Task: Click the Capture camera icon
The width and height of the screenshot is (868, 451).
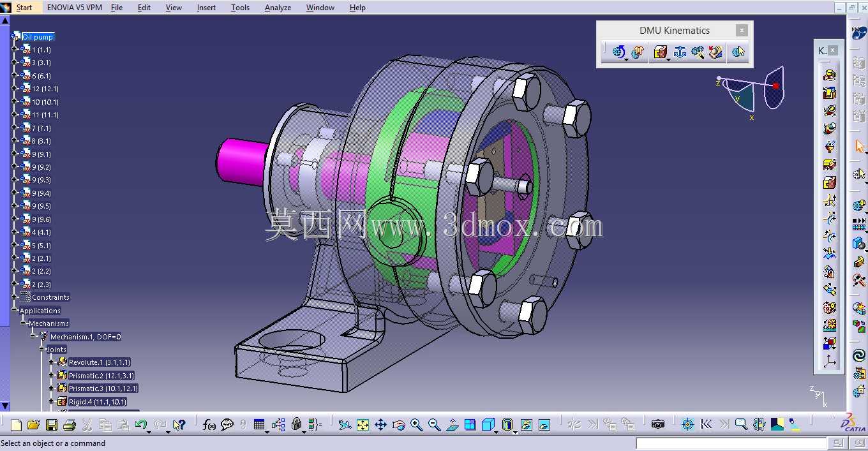Action: pyautogui.click(x=658, y=424)
